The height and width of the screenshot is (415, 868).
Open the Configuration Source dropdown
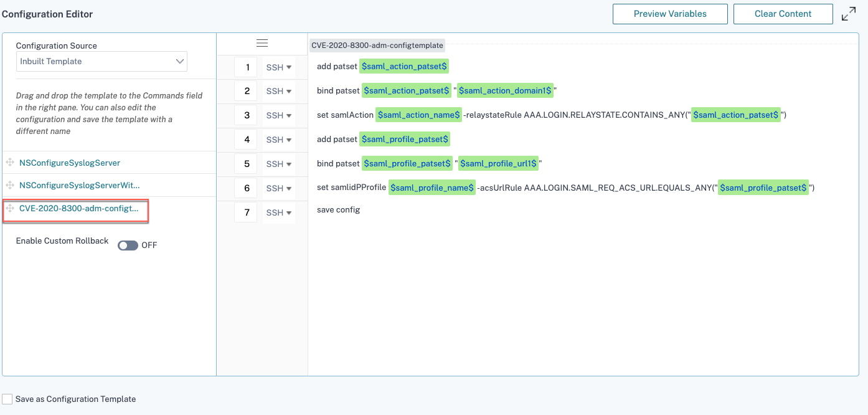pos(101,61)
